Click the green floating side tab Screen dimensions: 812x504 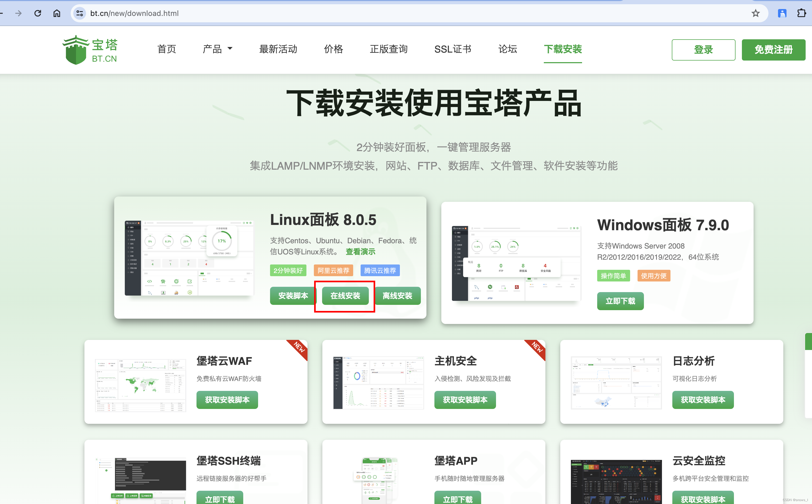808,342
